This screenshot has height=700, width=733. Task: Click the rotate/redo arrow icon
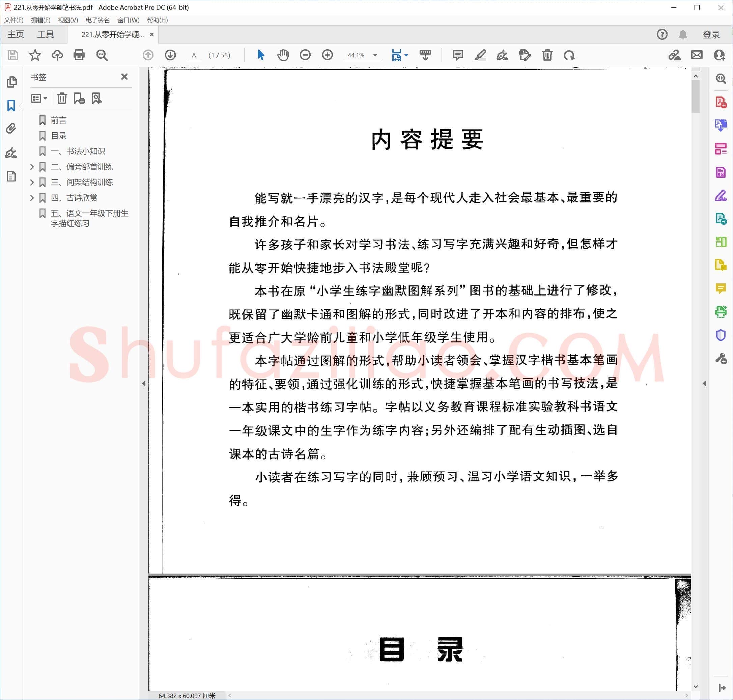(569, 55)
